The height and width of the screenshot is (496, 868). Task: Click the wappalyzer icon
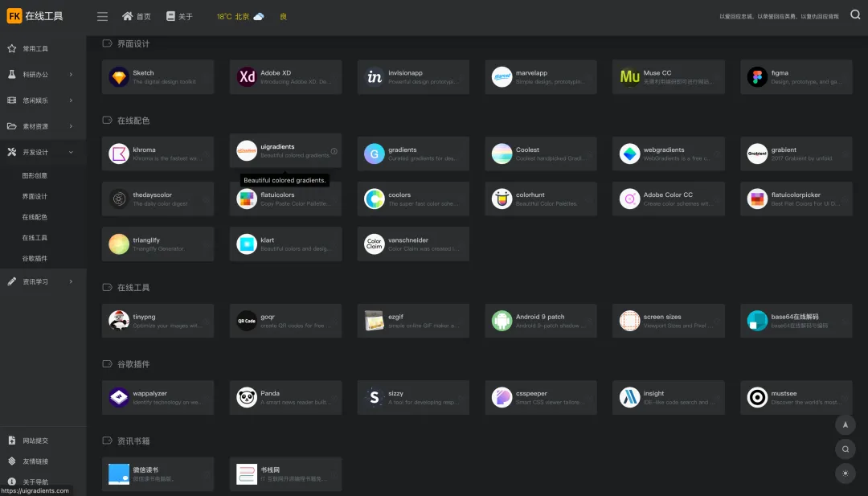coord(119,397)
